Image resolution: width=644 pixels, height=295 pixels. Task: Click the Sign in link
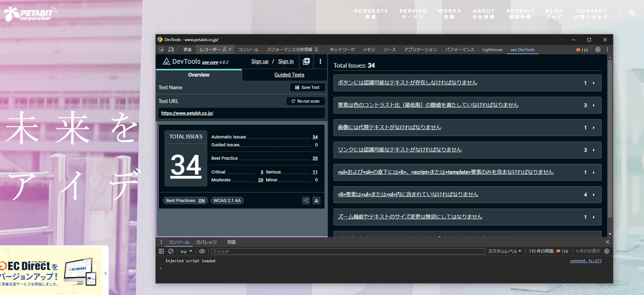pos(286,62)
